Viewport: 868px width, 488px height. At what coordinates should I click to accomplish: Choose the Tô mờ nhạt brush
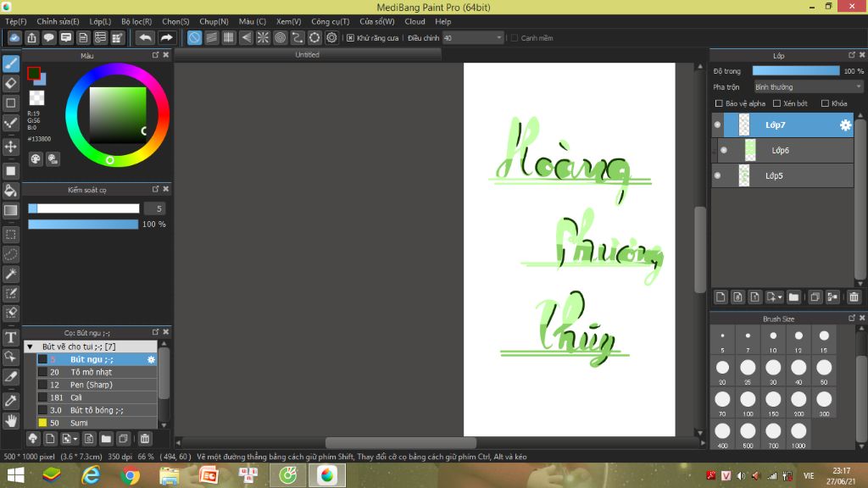[x=97, y=373]
